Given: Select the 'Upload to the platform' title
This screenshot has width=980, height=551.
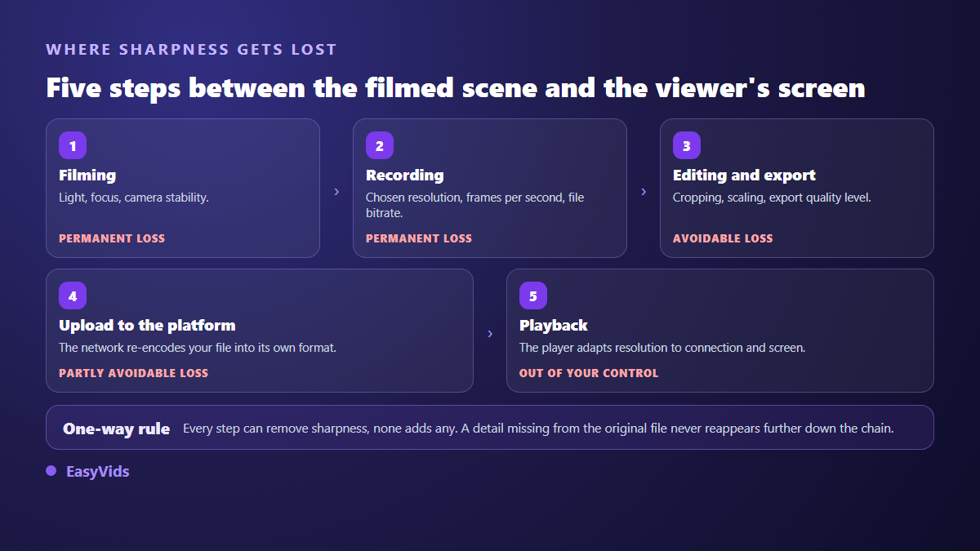Looking at the screenshot, I should coord(147,326).
